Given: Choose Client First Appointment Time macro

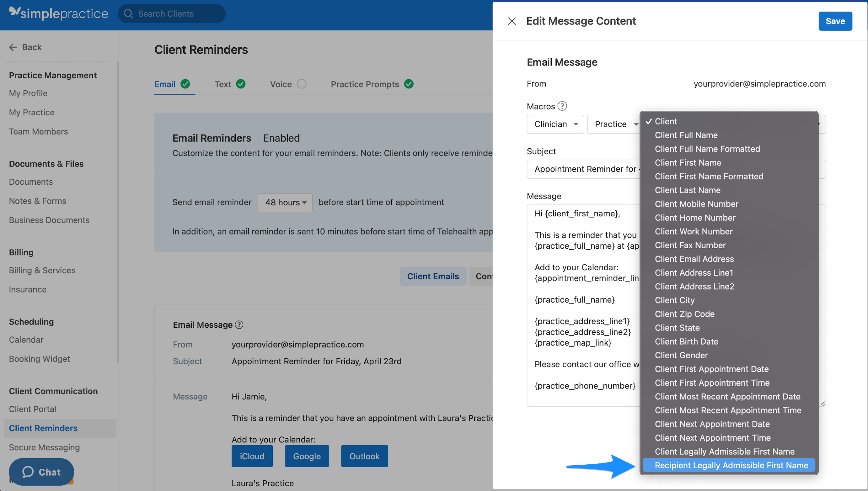Looking at the screenshot, I should tap(729, 383).
